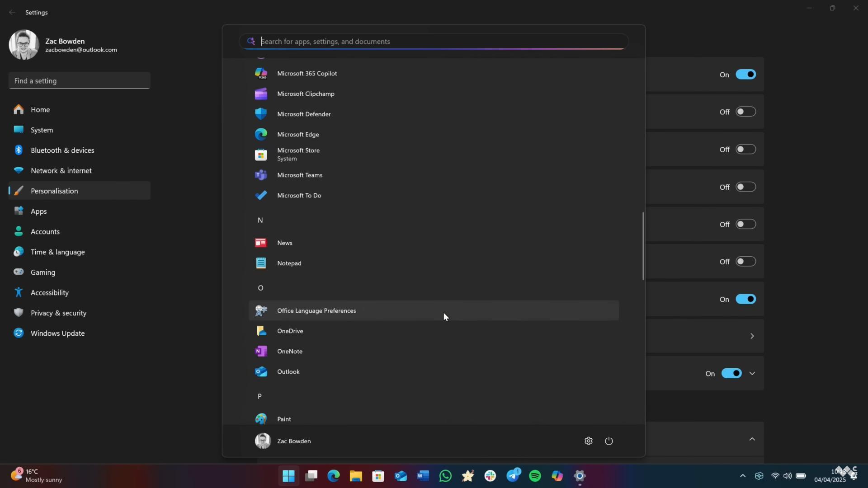Open Time & language settings

80,252
